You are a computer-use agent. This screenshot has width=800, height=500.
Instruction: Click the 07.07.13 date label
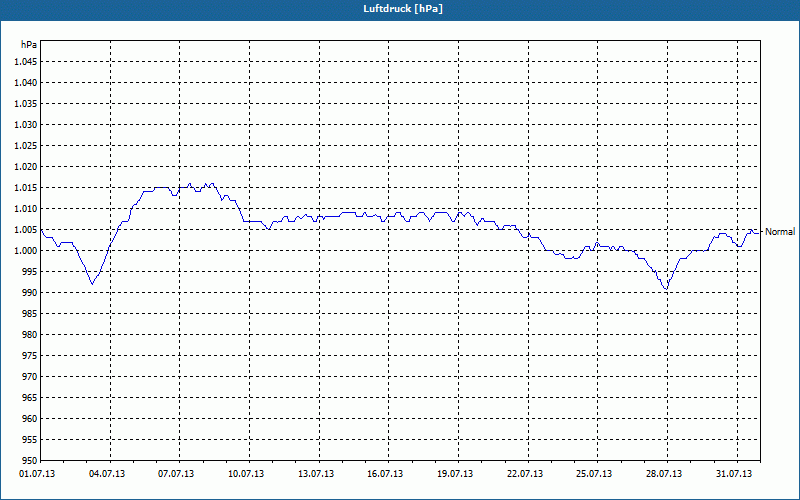point(176,474)
